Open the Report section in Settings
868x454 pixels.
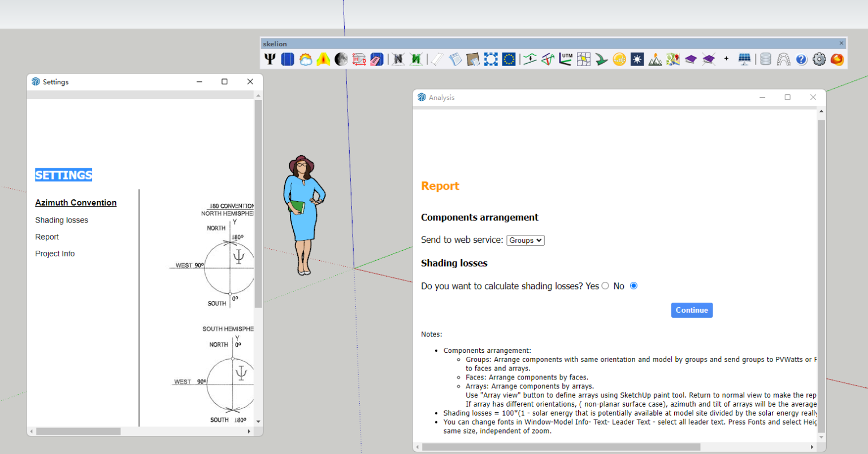tap(47, 237)
